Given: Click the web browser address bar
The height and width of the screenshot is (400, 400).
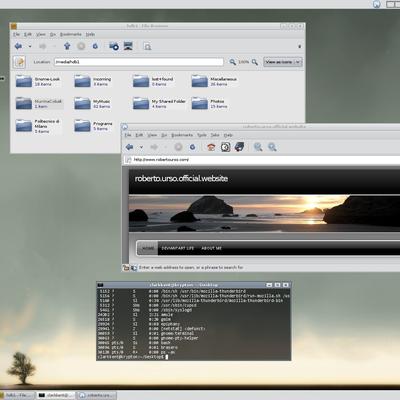Looking at the screenshot, I should (262, 160).
